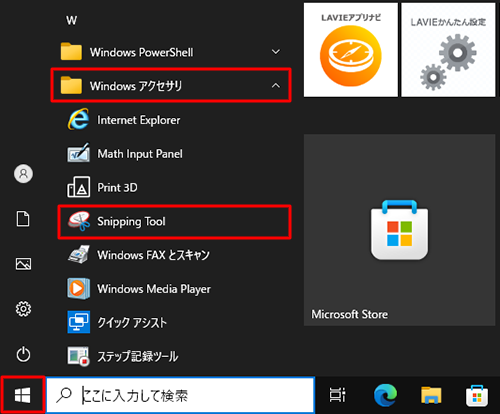500x414 pixels.
Task: Select the 'ステップ記録ツール' label
Action: click(x=138, y=356)
